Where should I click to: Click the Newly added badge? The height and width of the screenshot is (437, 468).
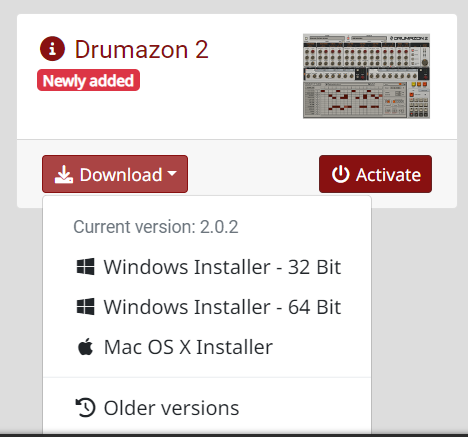coord(88,80)
